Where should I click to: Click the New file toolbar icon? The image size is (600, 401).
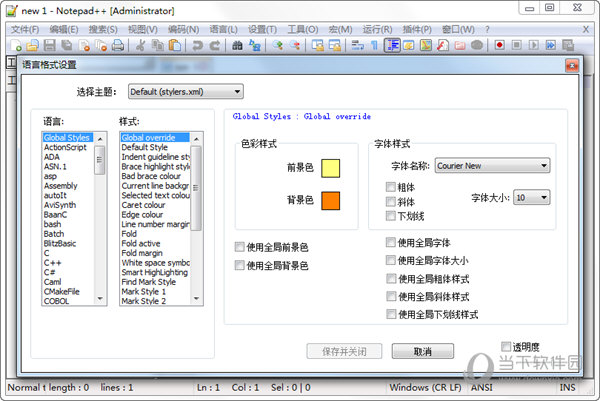click(15, 46)
